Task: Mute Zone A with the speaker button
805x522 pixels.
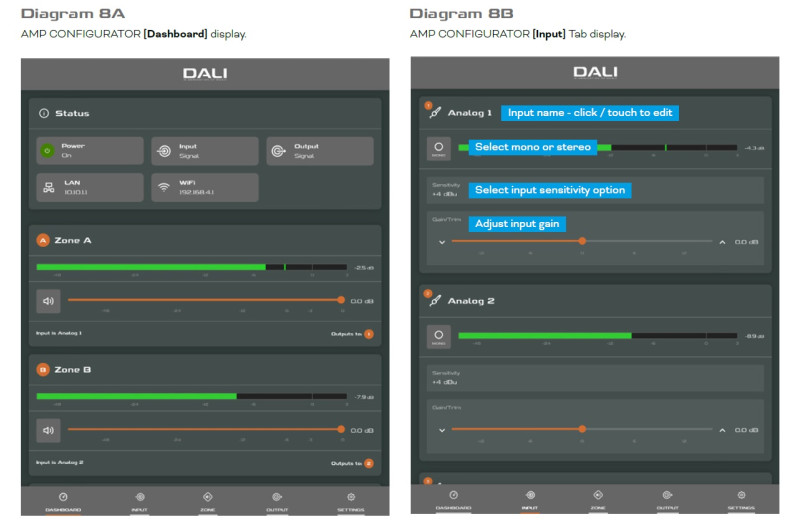Action: point(48,301)
